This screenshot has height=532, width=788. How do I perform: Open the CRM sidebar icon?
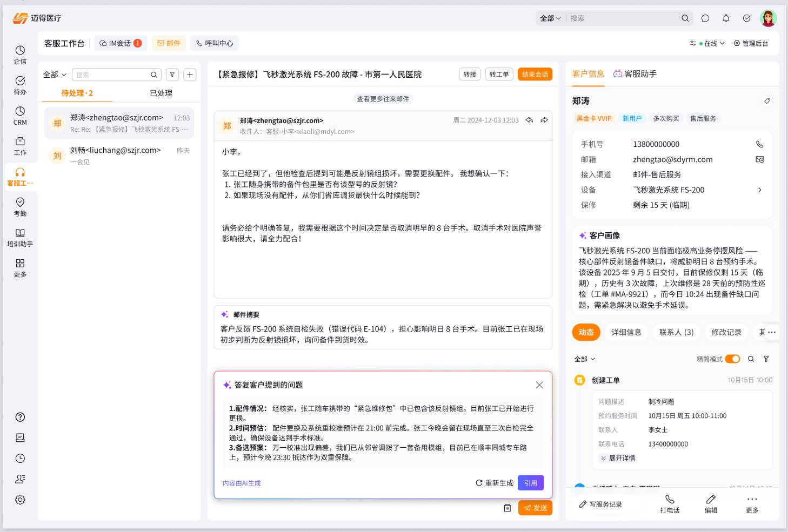tap(20, 116)
